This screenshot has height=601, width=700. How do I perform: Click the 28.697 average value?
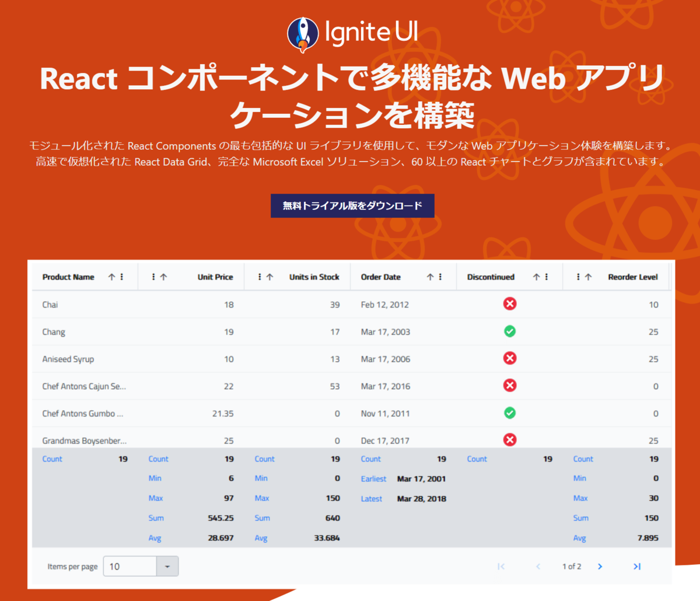[220, 538]
